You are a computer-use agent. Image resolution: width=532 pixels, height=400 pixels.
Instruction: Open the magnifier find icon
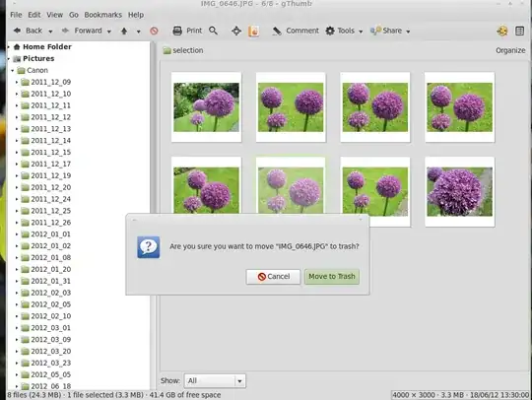click(x=213, y=31)
